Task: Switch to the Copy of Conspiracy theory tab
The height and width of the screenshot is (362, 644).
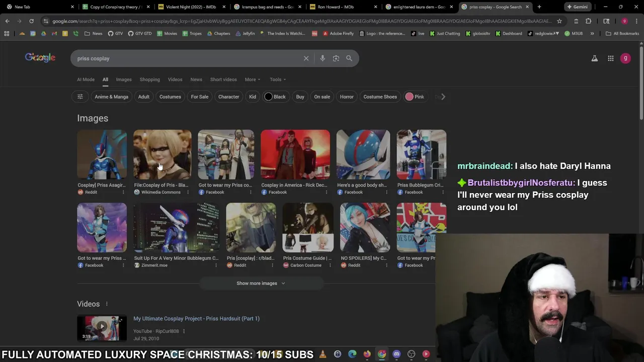Action: [116, 7]
